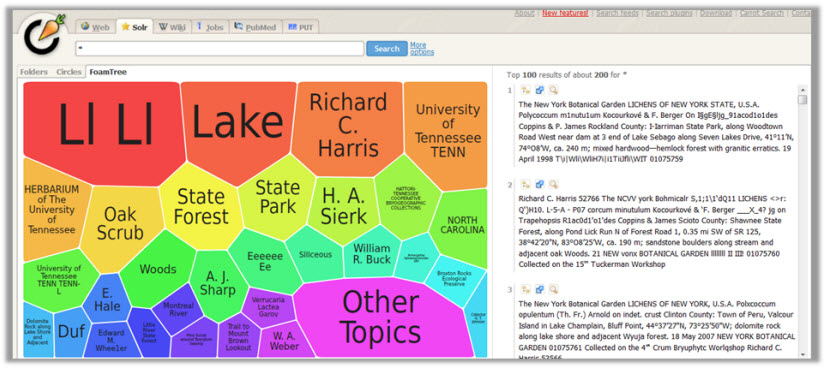Open the Search plugins link

(669, 13)
